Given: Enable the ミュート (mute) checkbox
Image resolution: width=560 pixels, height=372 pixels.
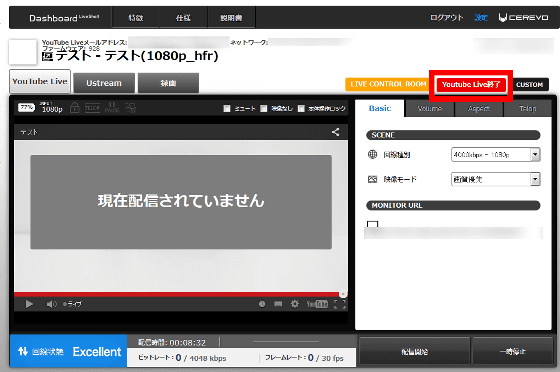Looking at the screenshot, I should 227,109.
